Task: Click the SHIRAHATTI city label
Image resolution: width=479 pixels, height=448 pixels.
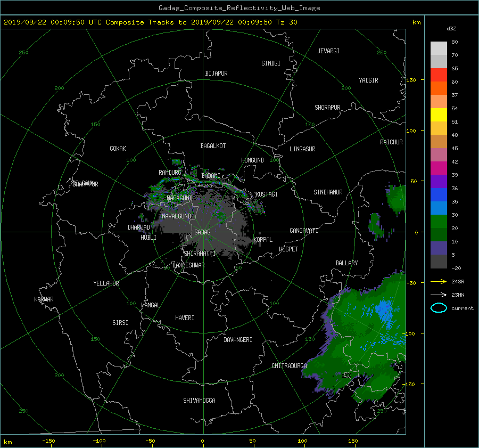Action: (x=200, y=254)
